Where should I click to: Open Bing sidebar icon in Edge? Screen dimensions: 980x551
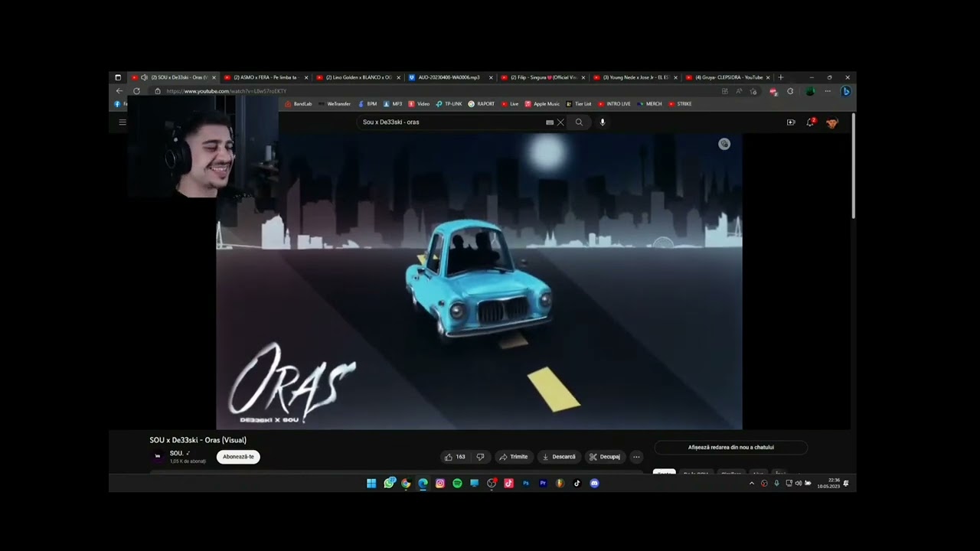click(x=845, y=91)
